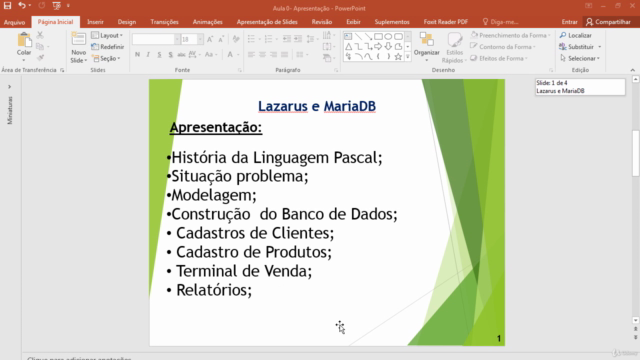
Task: Click the Apresentação: heading text
Action: [x=216, y=127]
